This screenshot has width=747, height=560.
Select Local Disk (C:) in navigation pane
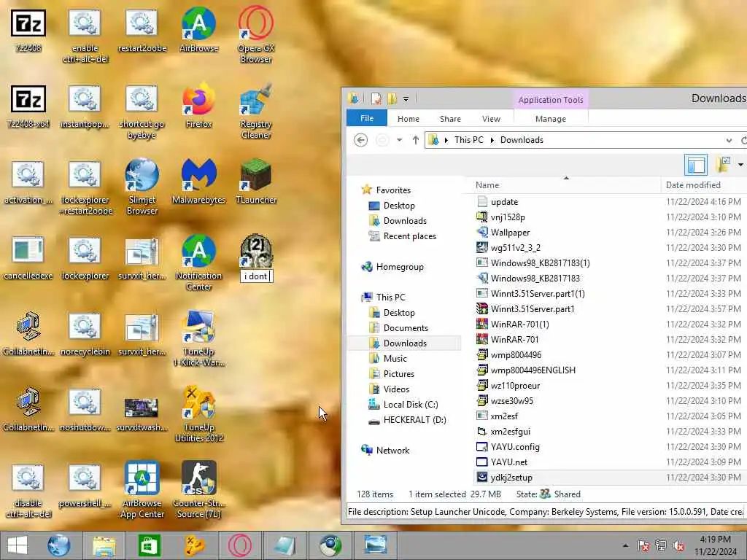coord(410,404)
